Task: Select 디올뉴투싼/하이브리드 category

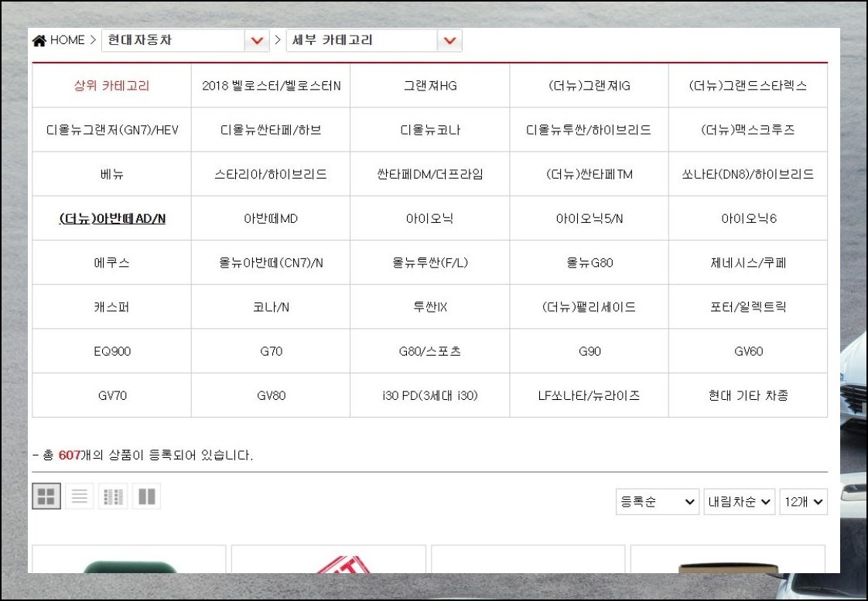Action: [x=589, y=130]
